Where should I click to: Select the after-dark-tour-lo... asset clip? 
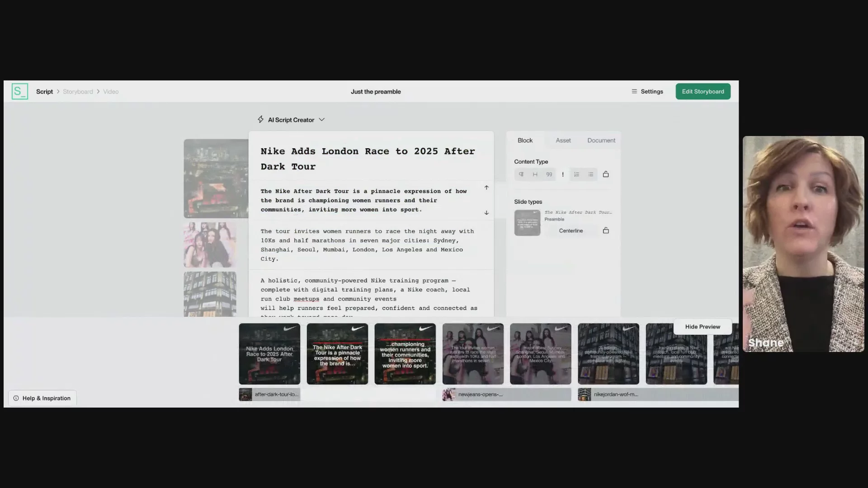(x=269, y=394)
